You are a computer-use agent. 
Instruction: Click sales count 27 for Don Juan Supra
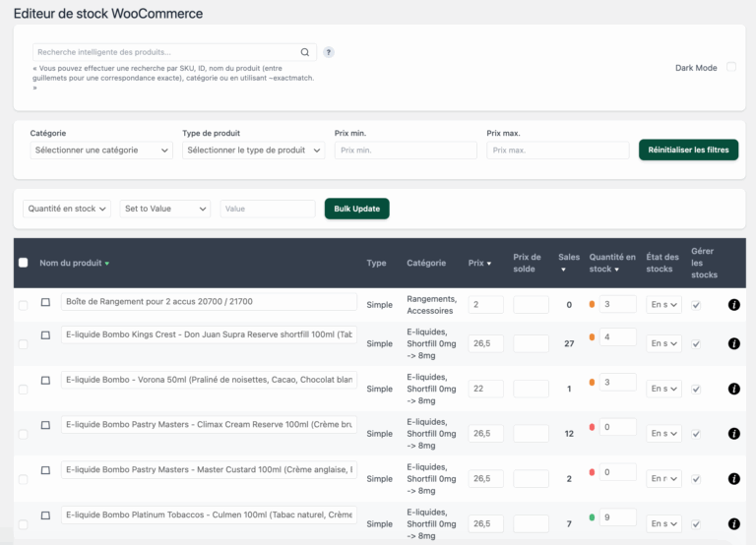pos(569,343)
